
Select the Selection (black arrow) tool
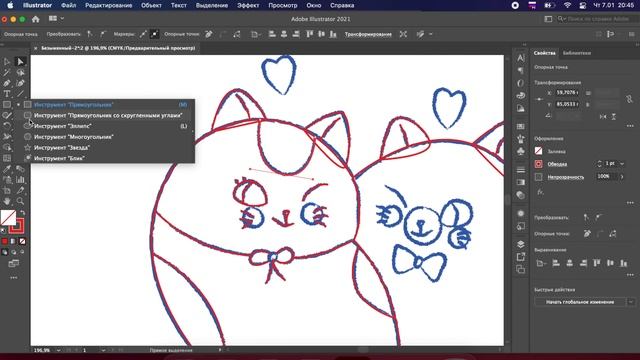click(7, 62)
